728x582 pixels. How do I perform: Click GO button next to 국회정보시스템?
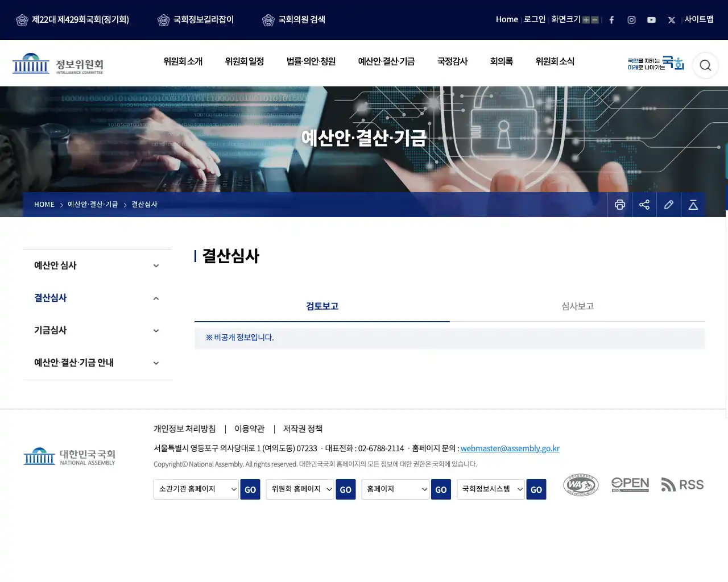coord(536,489)
